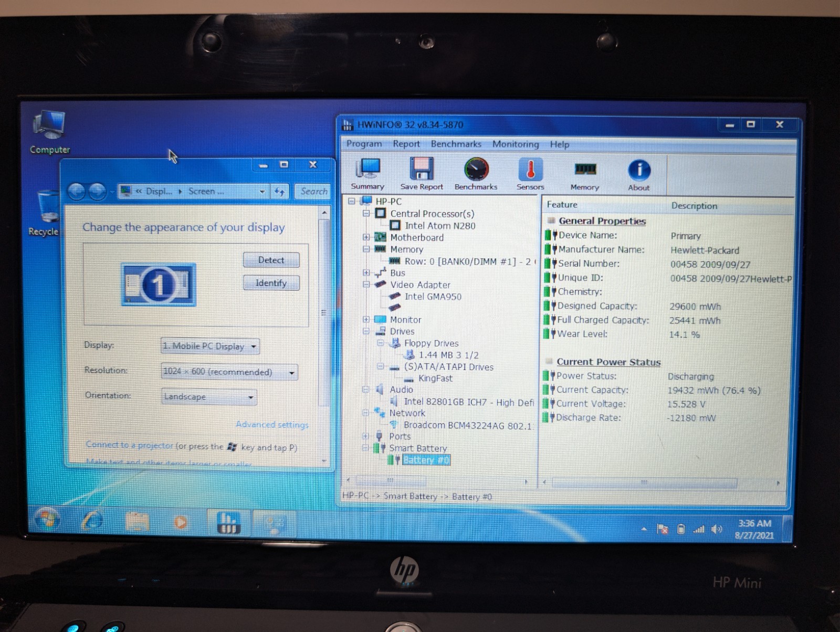Expand the Motherboard tree node
The height and width of the screenshot is (632, 840).
coord(366,237)
